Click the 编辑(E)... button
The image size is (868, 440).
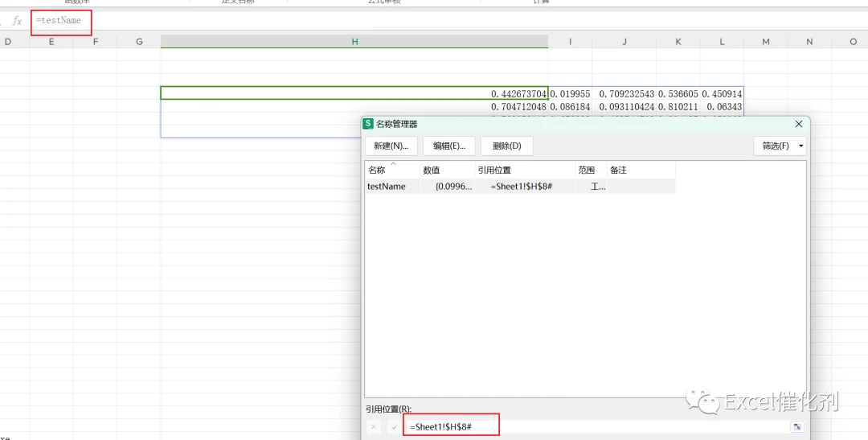pos(449,146)
